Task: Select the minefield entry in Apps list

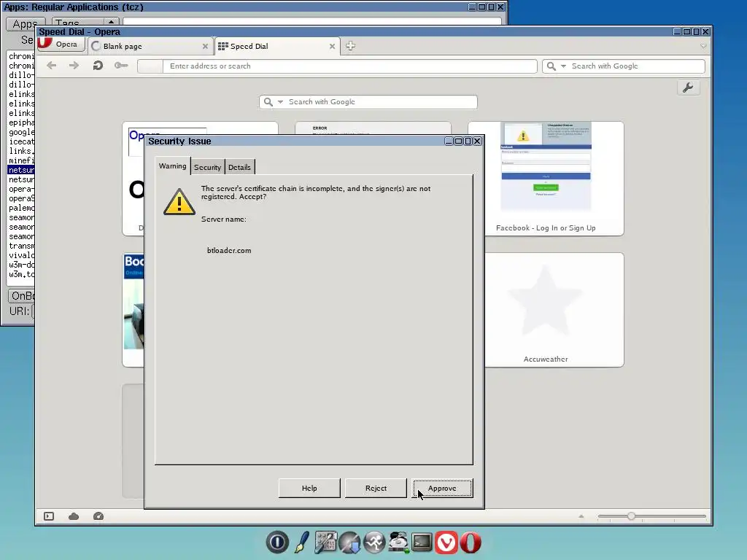Action: (21, 160)
